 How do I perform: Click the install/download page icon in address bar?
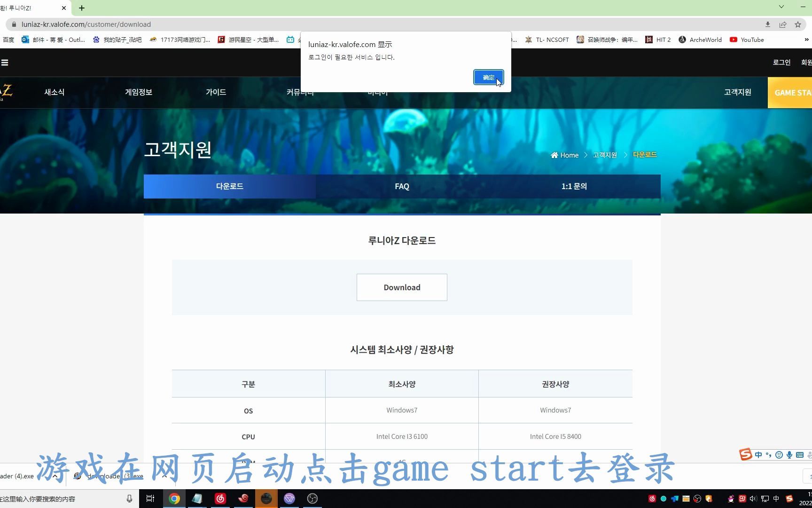[768, 24]
